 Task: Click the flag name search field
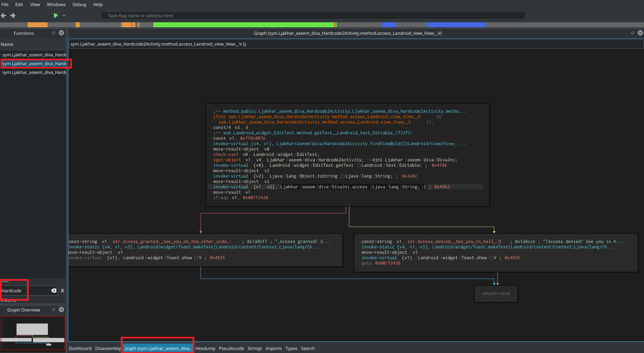313,15
